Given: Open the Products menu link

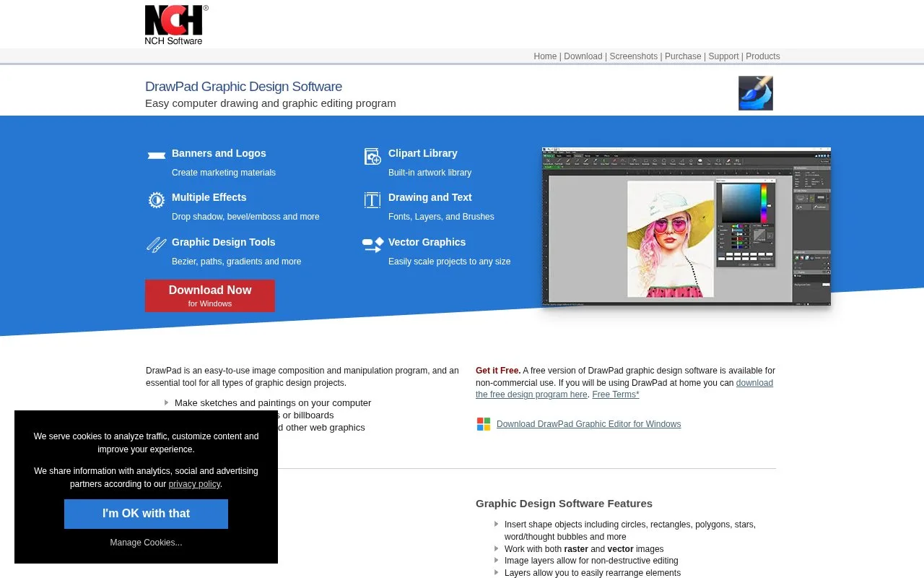Looking at the screenshot, I should 762,56.
